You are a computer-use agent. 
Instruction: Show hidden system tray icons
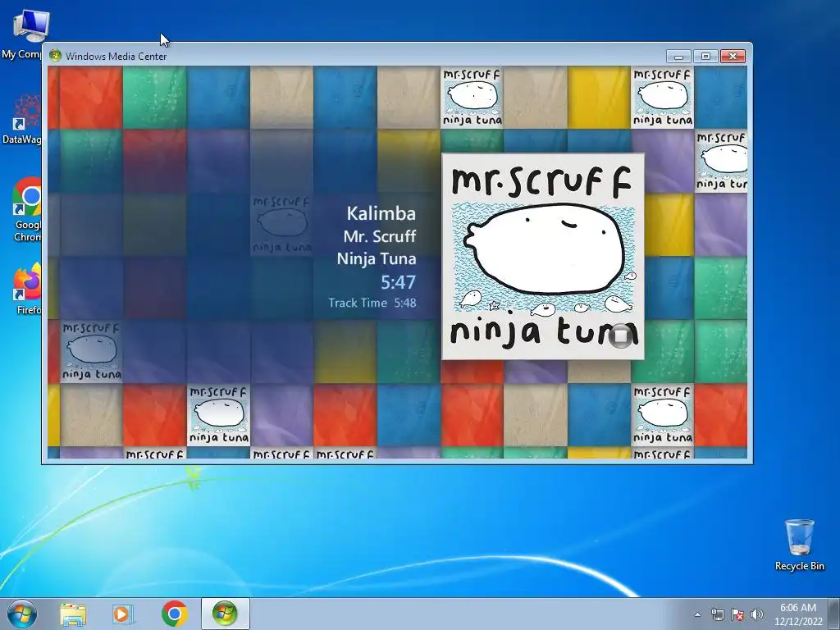tap(697, 614)
